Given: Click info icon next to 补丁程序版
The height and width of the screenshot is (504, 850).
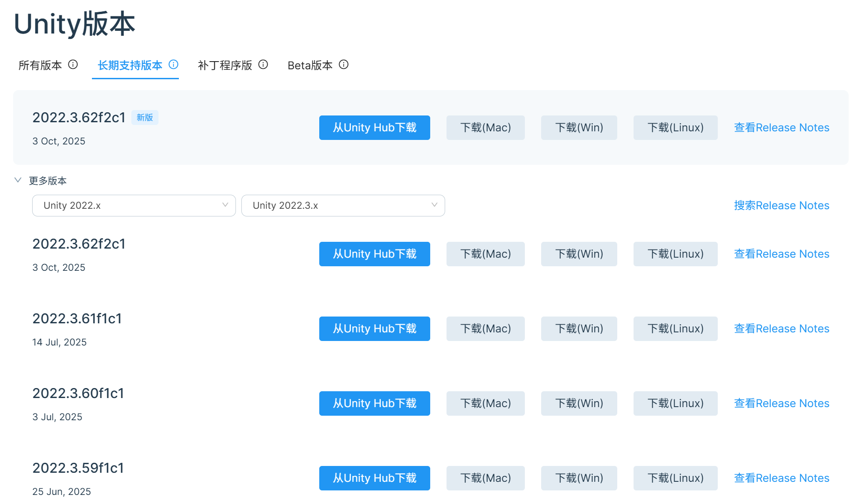Looking at the screenshot, I should [x=263, y=65].
